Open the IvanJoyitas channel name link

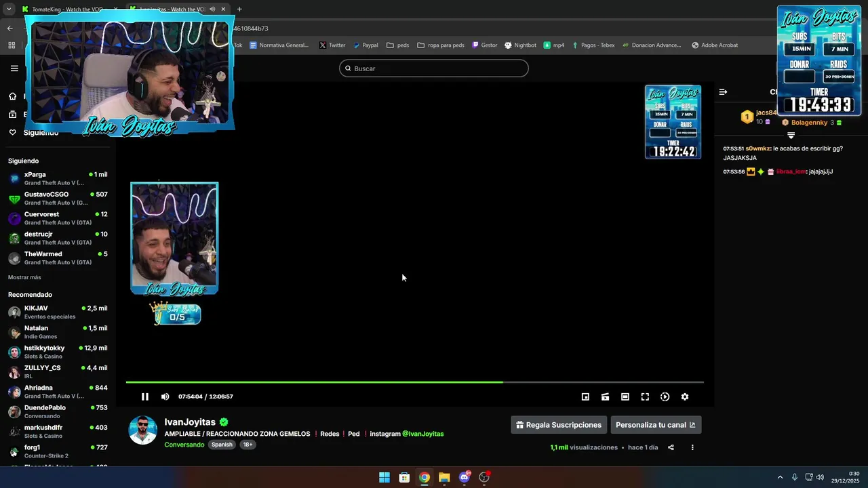point(190,422)
